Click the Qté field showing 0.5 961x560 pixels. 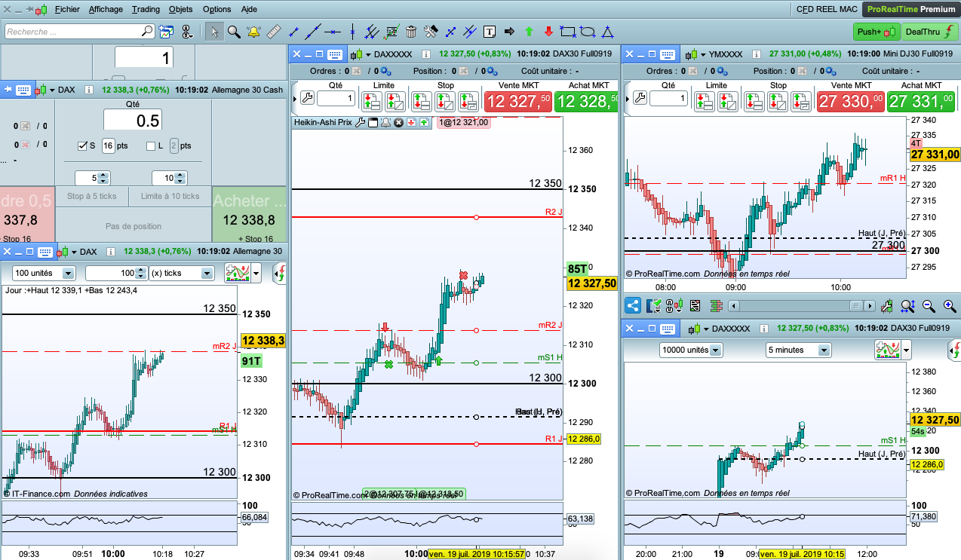click(132, 121)
